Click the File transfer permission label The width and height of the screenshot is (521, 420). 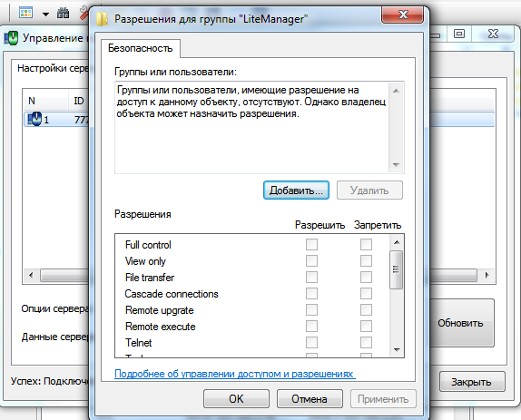(150, 278)
